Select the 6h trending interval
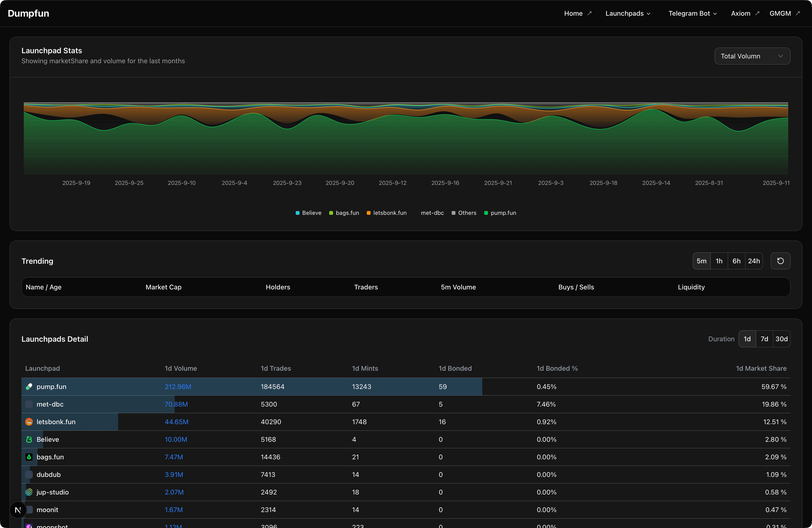The image size is (812, 528). click(736, 261)
